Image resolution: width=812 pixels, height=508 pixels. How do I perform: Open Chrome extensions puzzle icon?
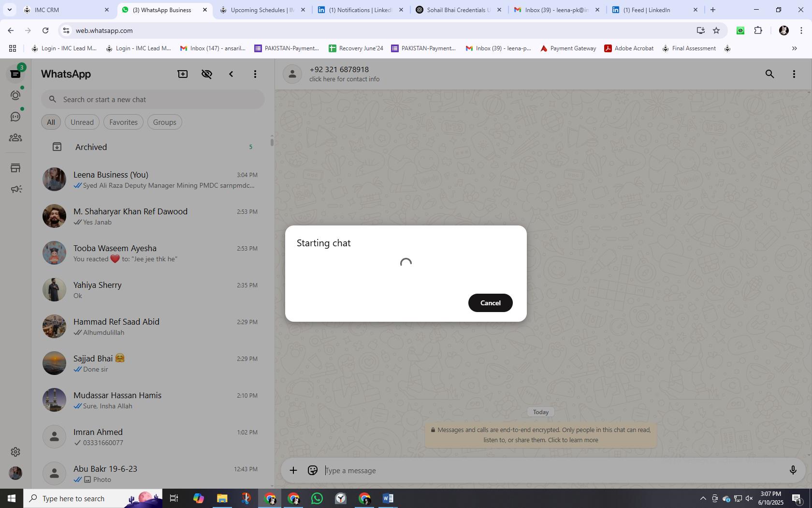(x=758, y=30)
